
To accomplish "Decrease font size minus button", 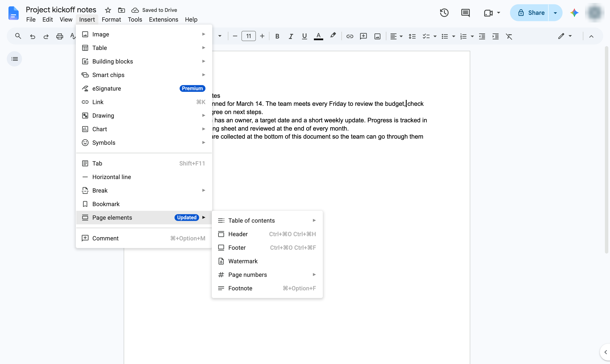I will point(235,36).
